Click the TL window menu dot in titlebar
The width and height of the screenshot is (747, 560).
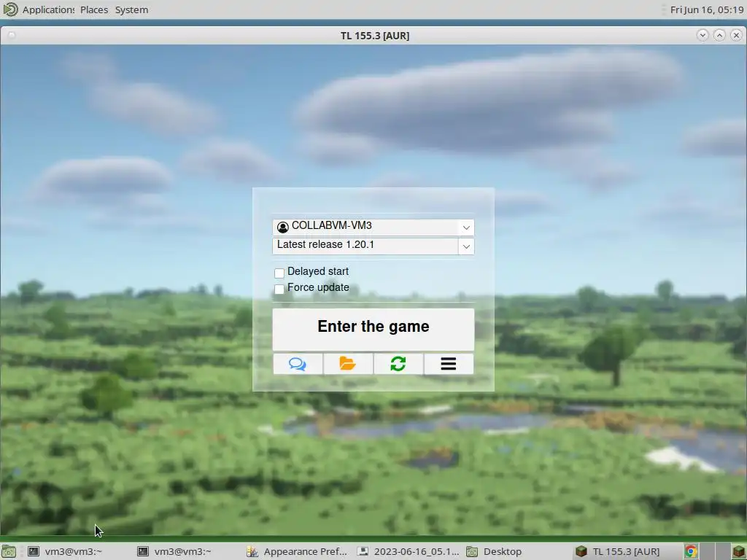pos(12,35)
